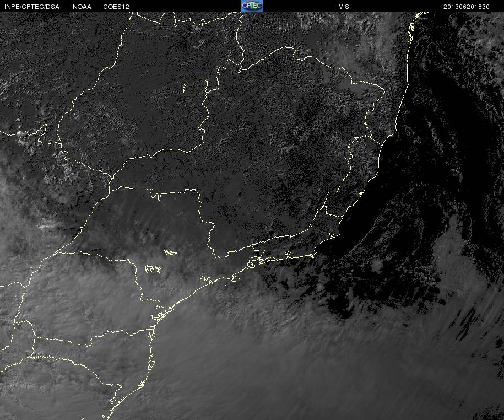Image resolution: width=504 pixels, height=420 pixels.
Task: Click inside the Distrito Federal rectangle outline
Action: pyautogui.click(x=196, y=86)
